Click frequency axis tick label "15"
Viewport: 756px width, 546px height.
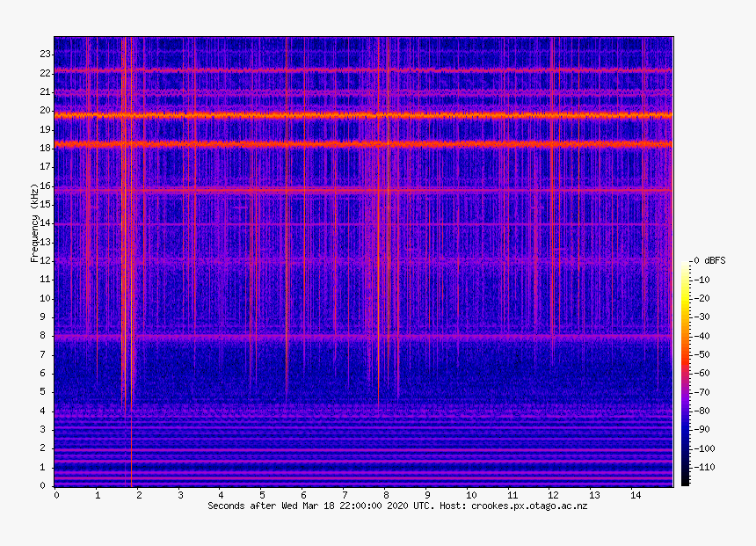46,205
